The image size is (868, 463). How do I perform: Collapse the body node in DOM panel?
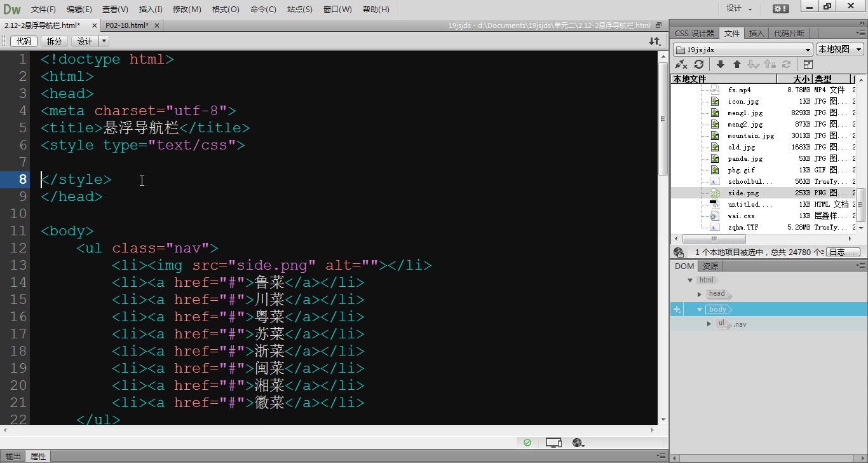coord(700,309)
